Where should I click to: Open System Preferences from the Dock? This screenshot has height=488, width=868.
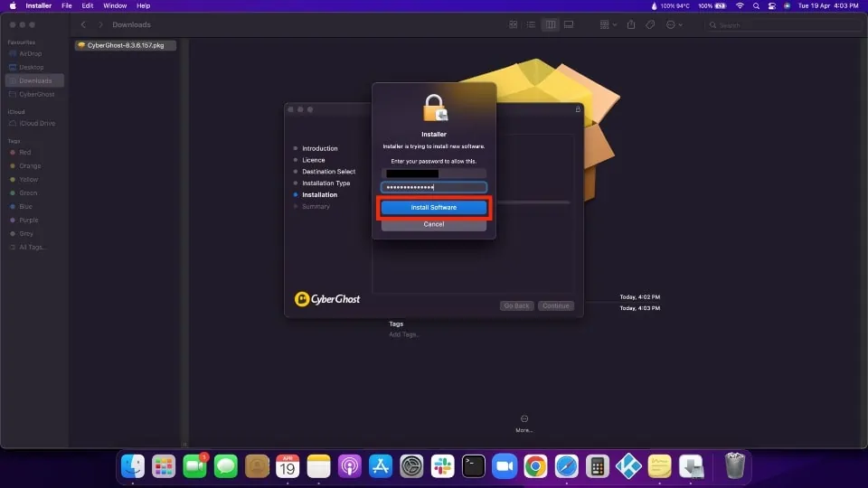(412, 466)
